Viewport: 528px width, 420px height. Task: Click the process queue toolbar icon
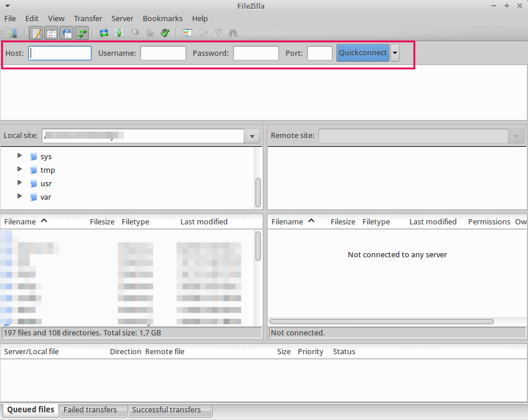tap(119, 33)
